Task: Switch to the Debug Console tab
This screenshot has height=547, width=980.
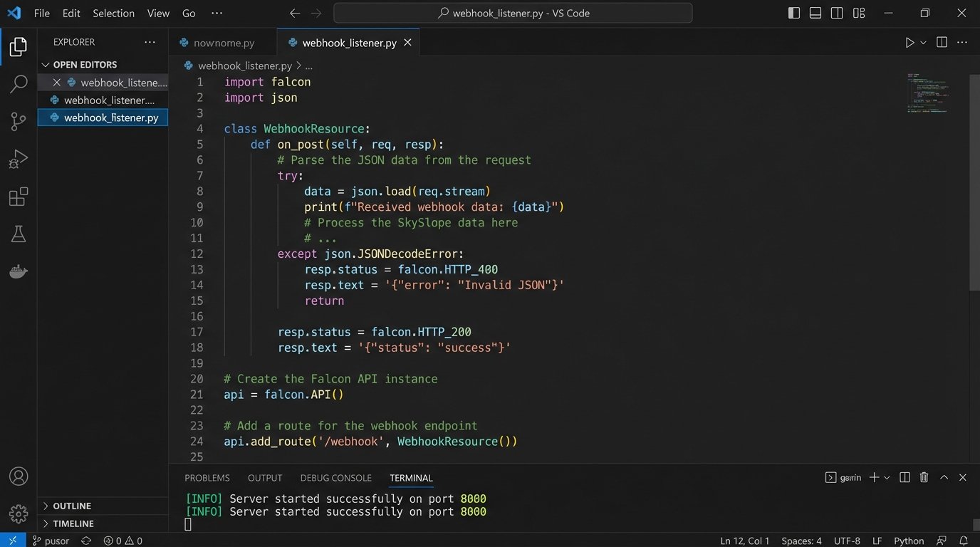Action: point(335,478)
